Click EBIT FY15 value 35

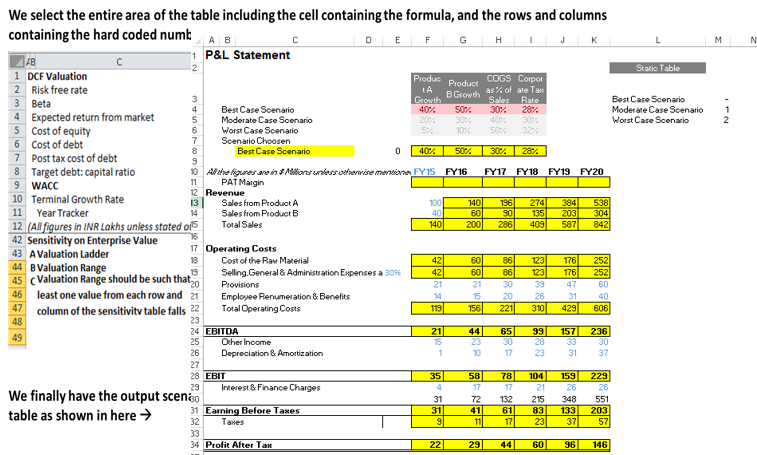pyautogui.click(x=427, y=376)
